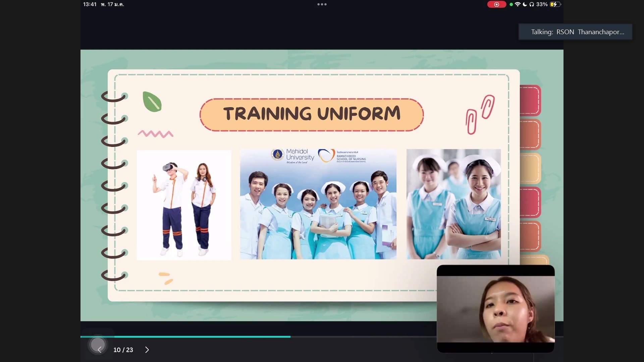Select the top red notebook tab
Image resolution: width=644 pixels, height=362 pixels.
click(x=530, y=100)
